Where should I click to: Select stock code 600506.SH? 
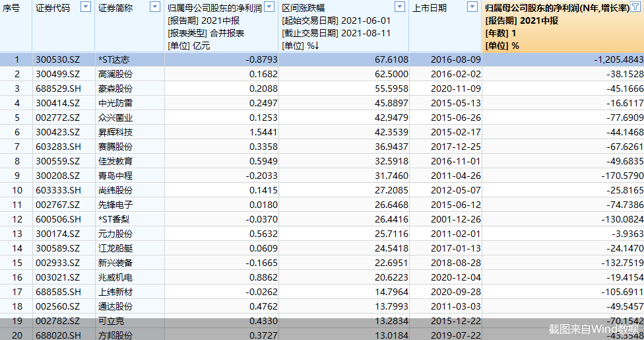click(x=58, y=219)
